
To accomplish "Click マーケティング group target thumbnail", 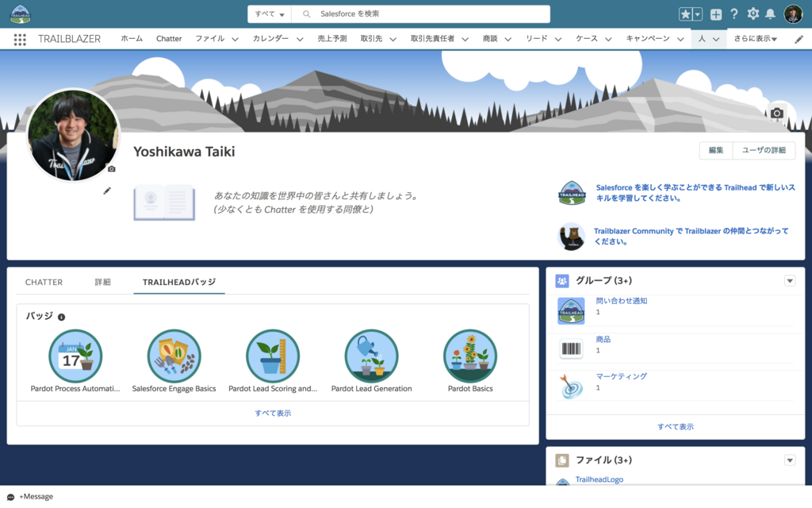I will tap(571, 387).
